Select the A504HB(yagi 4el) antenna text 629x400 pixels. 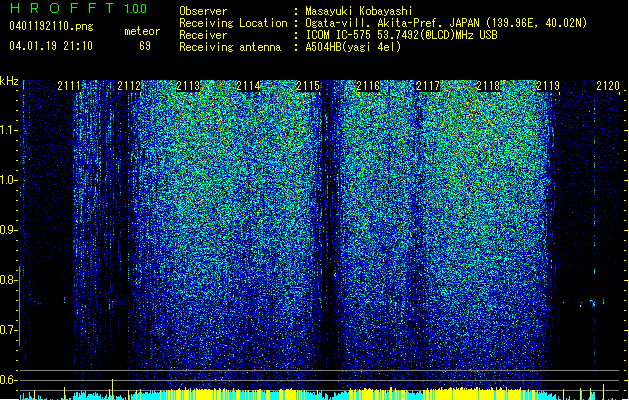(x=353, y=47)
